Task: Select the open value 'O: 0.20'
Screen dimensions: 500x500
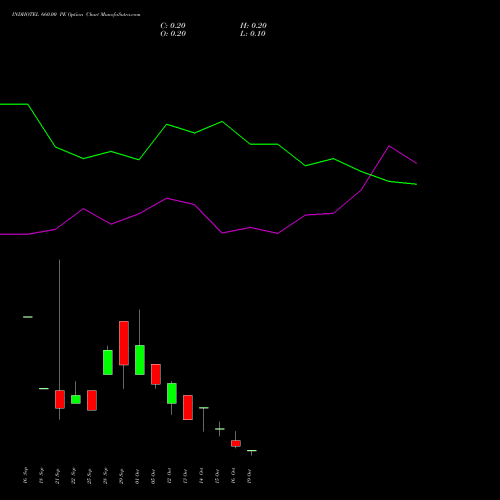Action: tap(173, 34)
